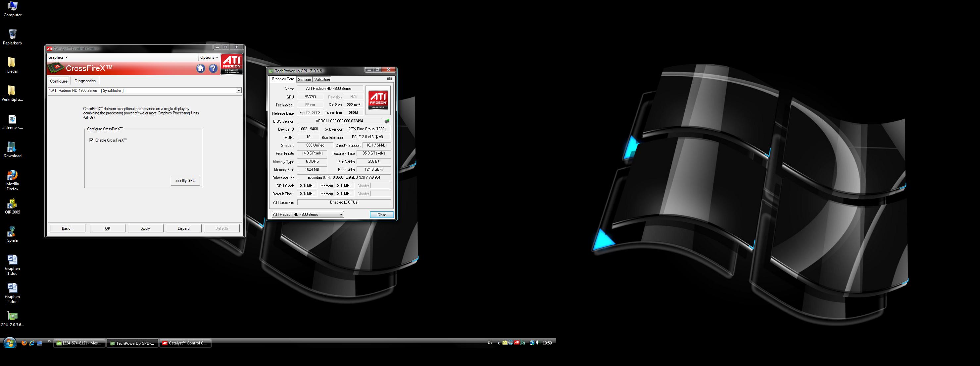Click the Driver Version field
The height and width of the screenshot is (366, 980).
(x=344, y=177)
